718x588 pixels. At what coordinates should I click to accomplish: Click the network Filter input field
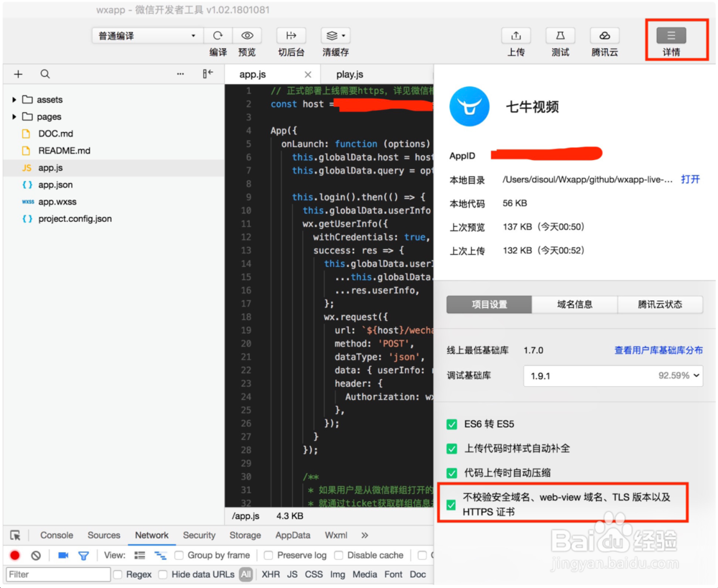pyautogui.click(x=58, y=574)
